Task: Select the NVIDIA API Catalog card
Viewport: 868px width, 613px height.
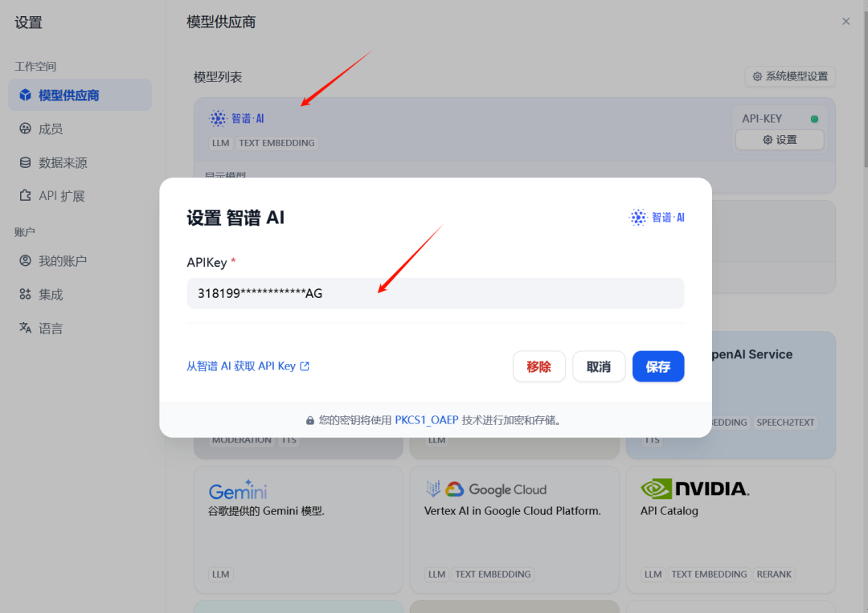Action: (x=731, y=529)
